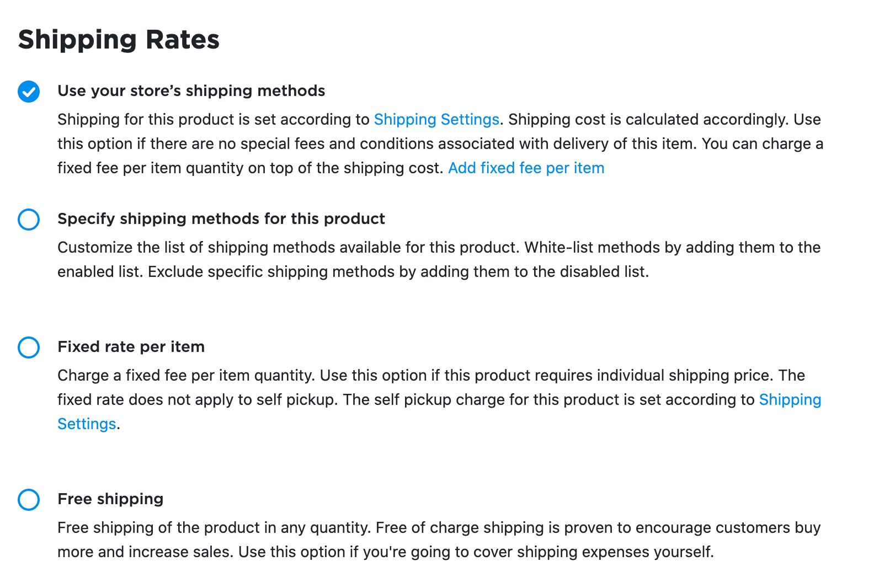Enable the Free shipping radio option
Image resolution: width=874 pixels, height=588 pixels.
29,500
